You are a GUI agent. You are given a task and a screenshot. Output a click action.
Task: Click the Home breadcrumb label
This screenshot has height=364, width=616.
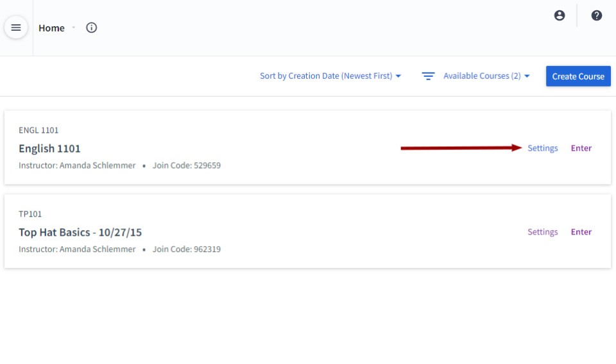point(51,28)
